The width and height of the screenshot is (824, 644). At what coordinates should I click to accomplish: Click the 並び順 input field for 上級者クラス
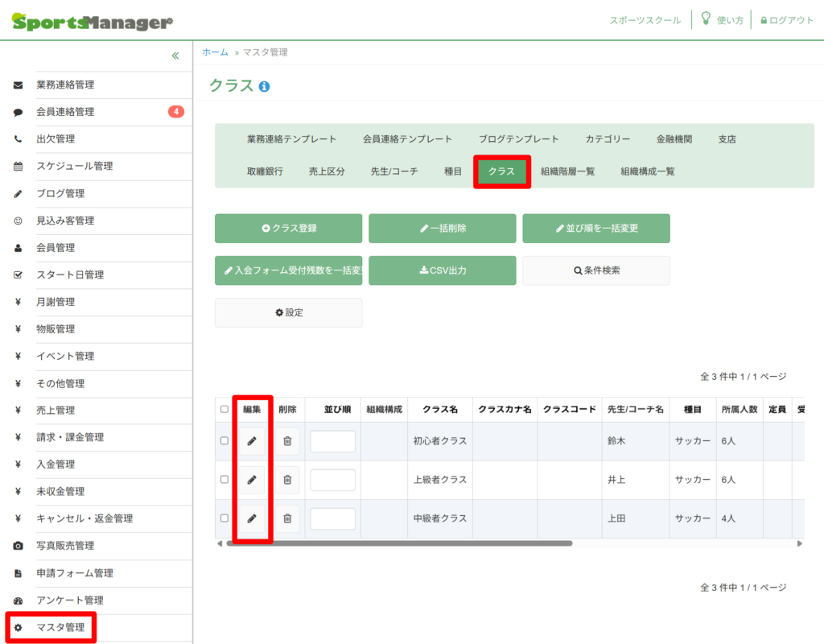(x=332, y=480)
